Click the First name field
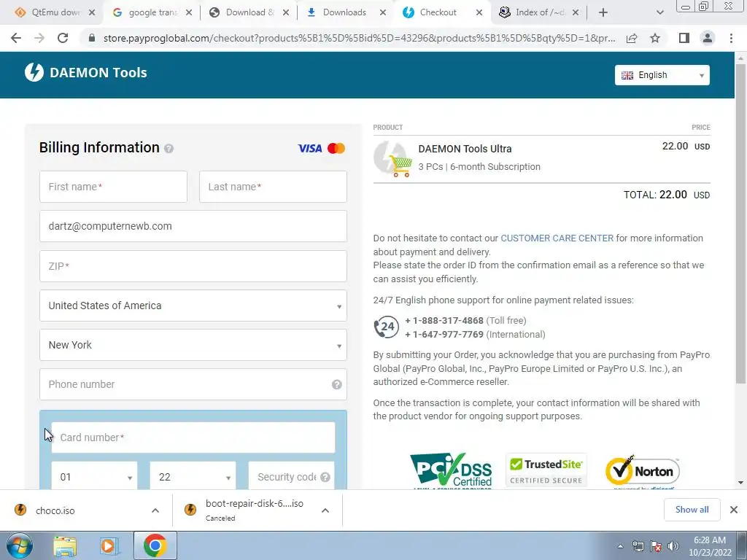 pyautogui.click(x=113, y=187)
